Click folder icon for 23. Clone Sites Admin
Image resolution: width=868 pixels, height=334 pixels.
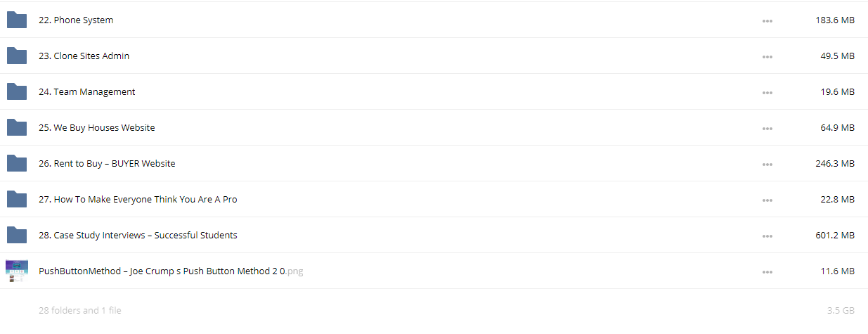tap(17, 56)
